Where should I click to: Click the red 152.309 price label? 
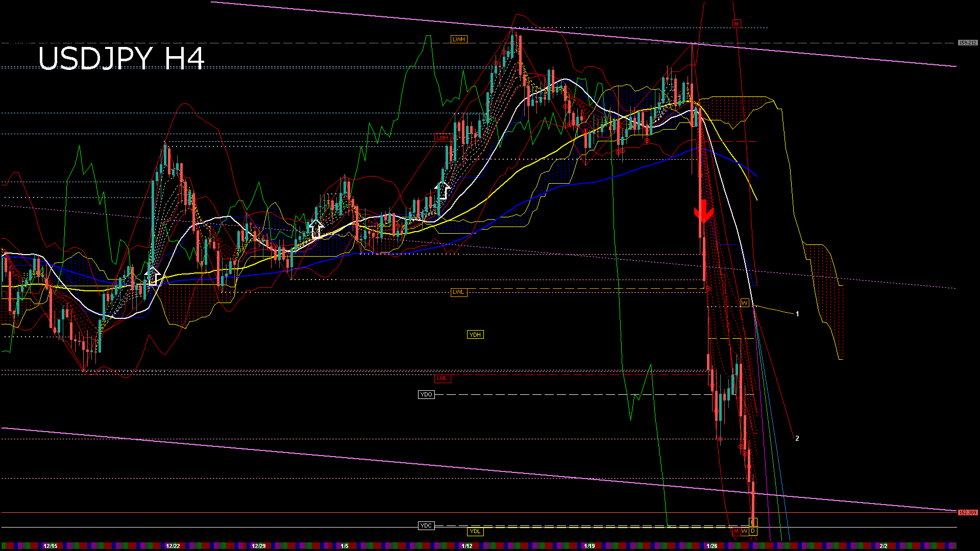coord(967,512)
